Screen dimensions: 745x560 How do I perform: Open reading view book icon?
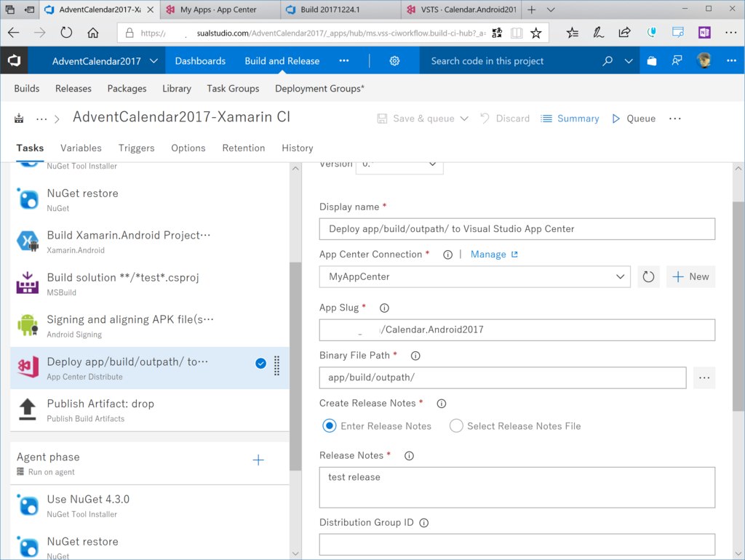click(517, 33)
